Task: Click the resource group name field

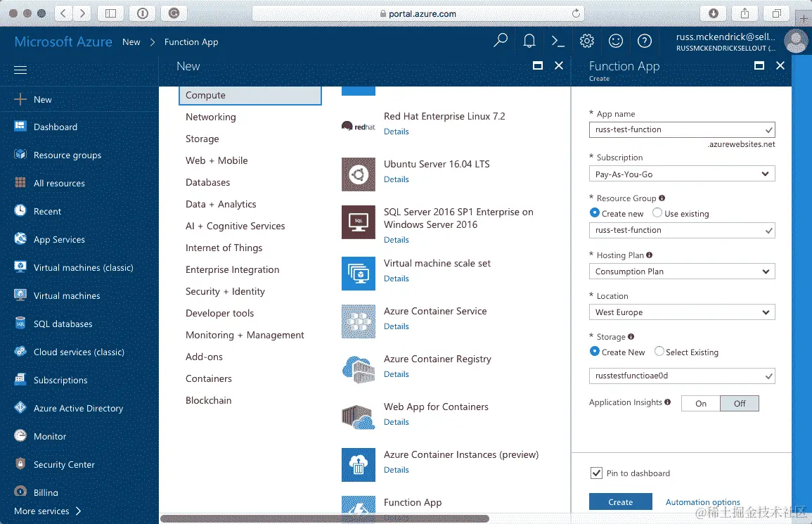Action: pos(682,230)
